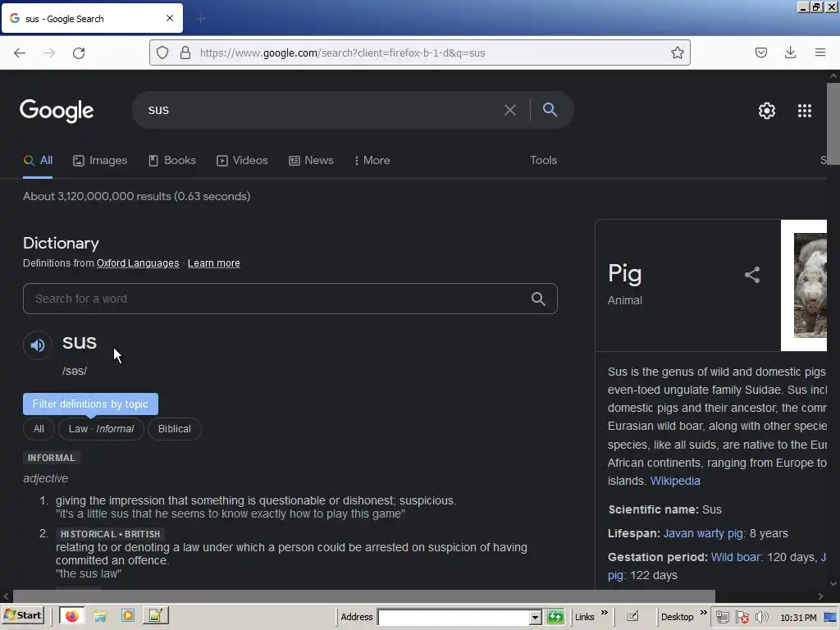Switch to the Images results tab

click(x=100, y=160)
